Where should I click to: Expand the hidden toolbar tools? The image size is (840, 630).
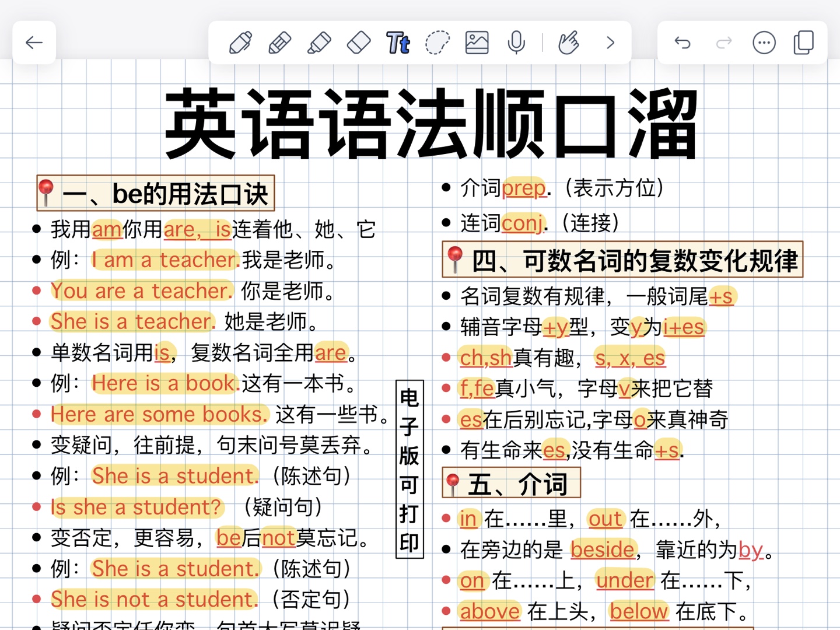click(610, 42)
